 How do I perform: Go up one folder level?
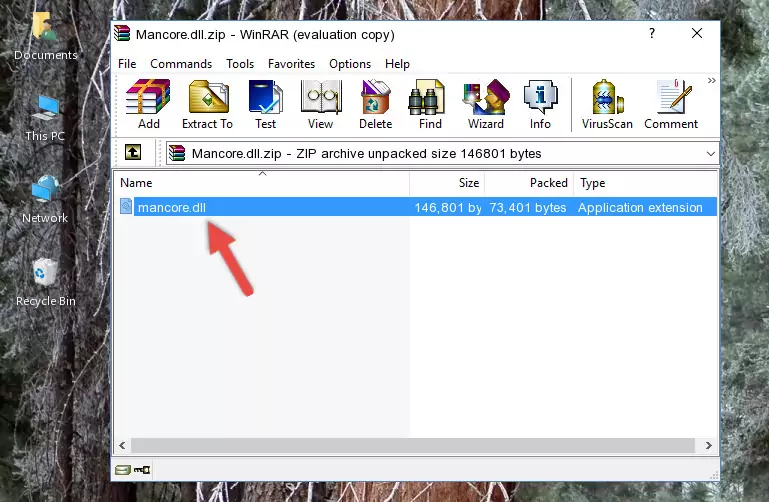(133, 152)
